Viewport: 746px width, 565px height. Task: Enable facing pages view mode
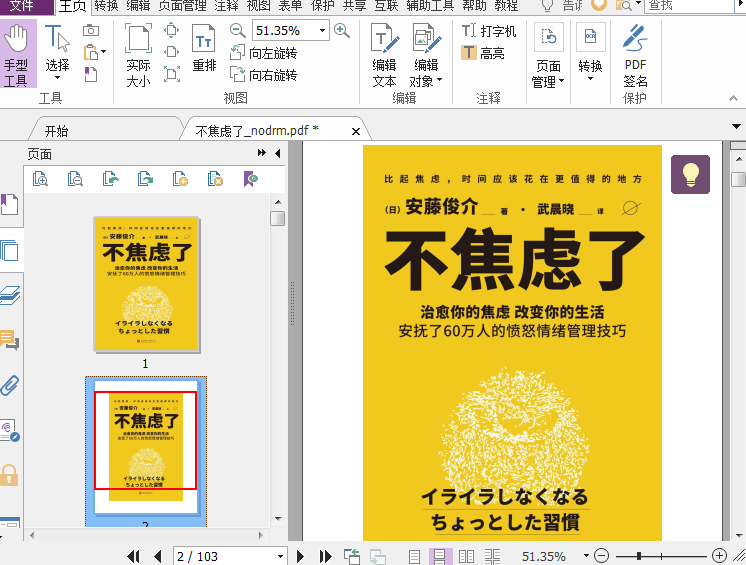pos(466,556)
